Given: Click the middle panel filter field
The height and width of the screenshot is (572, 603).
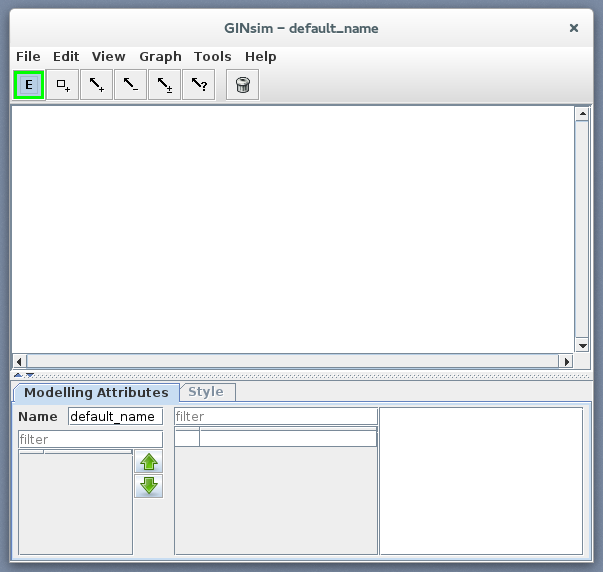Looking at the screenshot, I should [276, 416].
